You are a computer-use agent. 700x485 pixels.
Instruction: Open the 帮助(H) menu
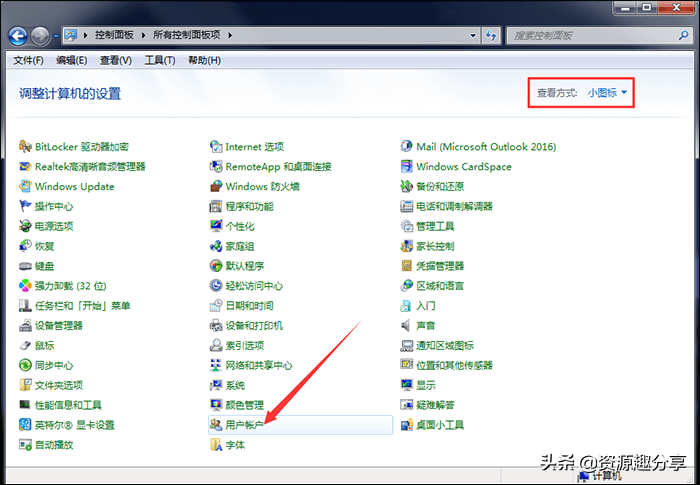point(204,60)
